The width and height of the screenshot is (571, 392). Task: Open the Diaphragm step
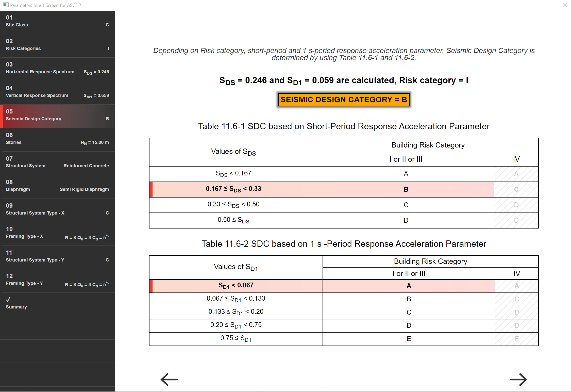click(x=57, y=186)
